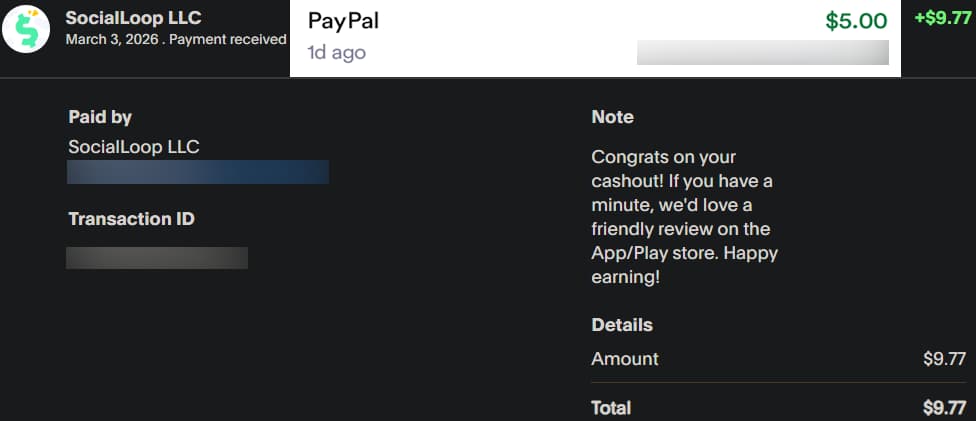Select the PayPal title in the white card
Viewport: 976px width, 421px height.
pyautogui.click(x=343, y=21)
